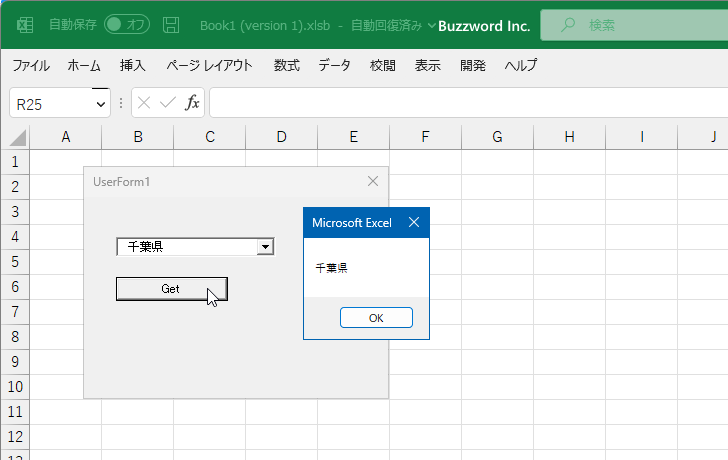Open the 数式 tab
The width and height of the screenshot is (728, 460).
[x=286, y=65]
